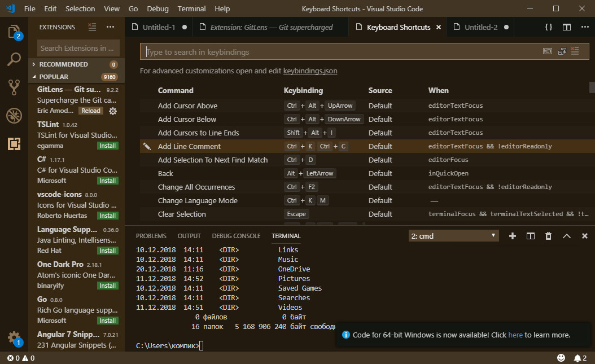Screen dimensions: 595x364
Task: Install Language Support for Java extension
Action: pos(107,251)
